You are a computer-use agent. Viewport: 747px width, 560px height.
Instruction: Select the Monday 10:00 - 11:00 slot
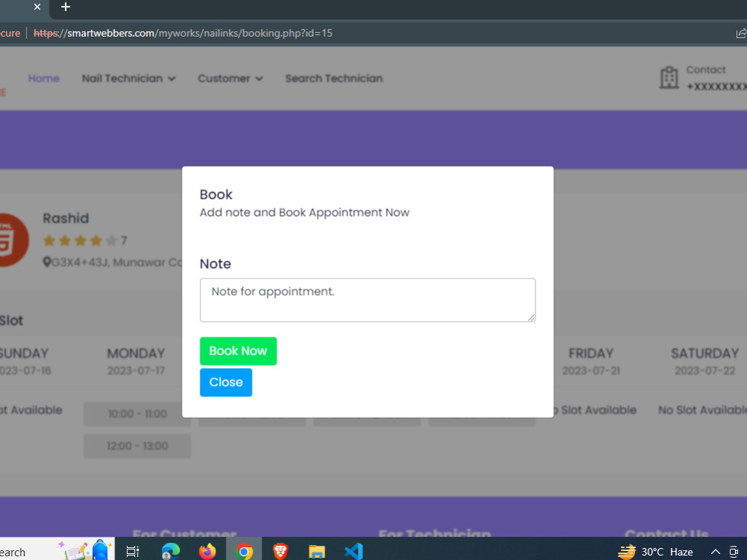tap(137, 414)
